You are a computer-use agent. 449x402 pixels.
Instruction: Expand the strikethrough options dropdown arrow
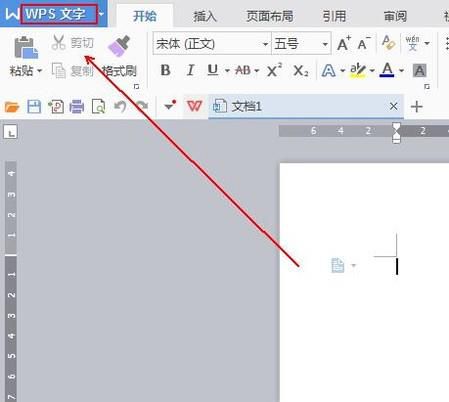(x=257, y=71)
